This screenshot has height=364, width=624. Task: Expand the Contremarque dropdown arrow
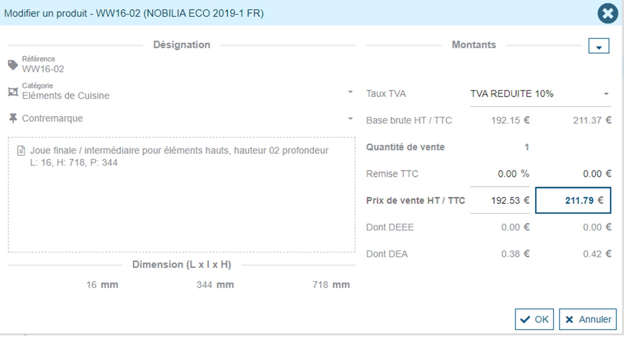tap(350, 119)
